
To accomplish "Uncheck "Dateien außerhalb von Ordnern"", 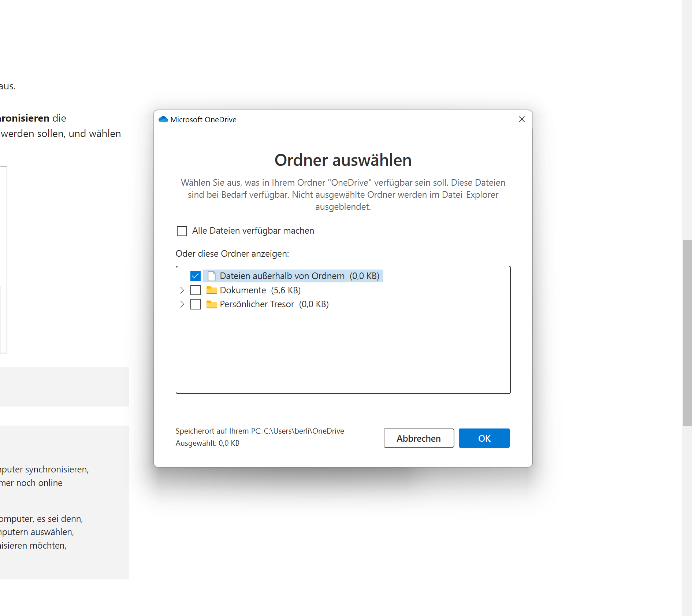I will click(x=195, y=276).
